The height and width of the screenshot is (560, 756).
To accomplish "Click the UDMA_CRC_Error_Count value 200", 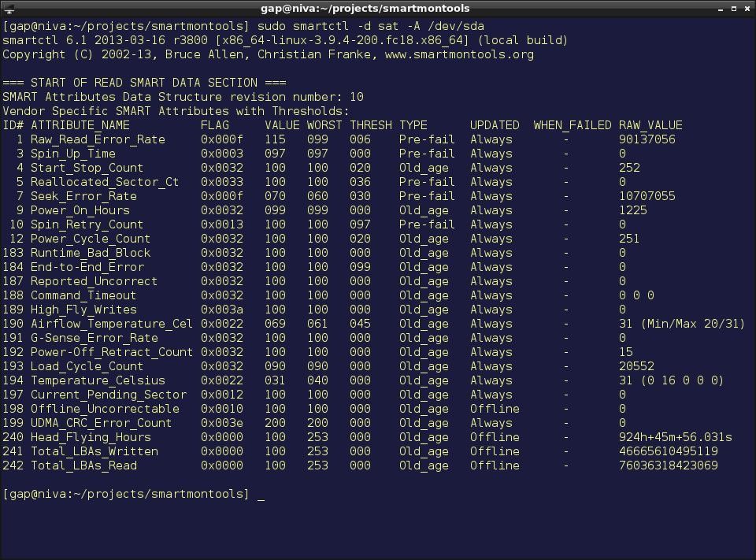I will [276, 423].
